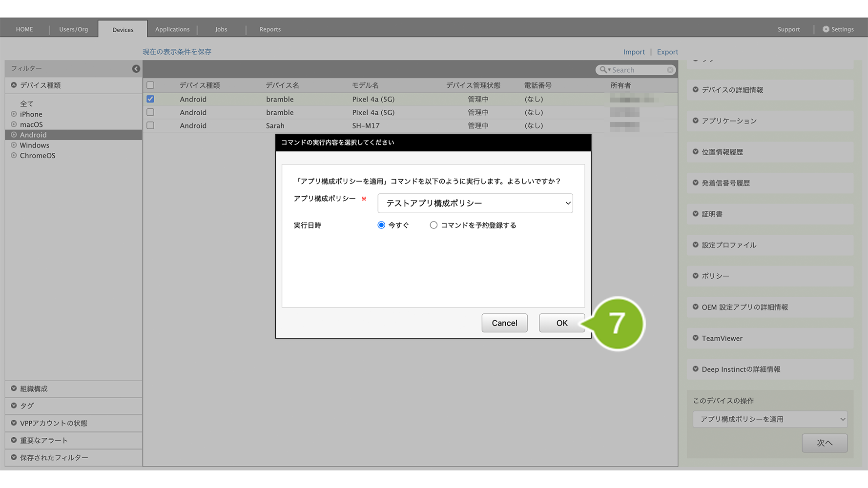Click the search magnifier icon
Image resolution: width=868 pixels, height=488 pixels.
pyautogui.click(x=603, y=70)
